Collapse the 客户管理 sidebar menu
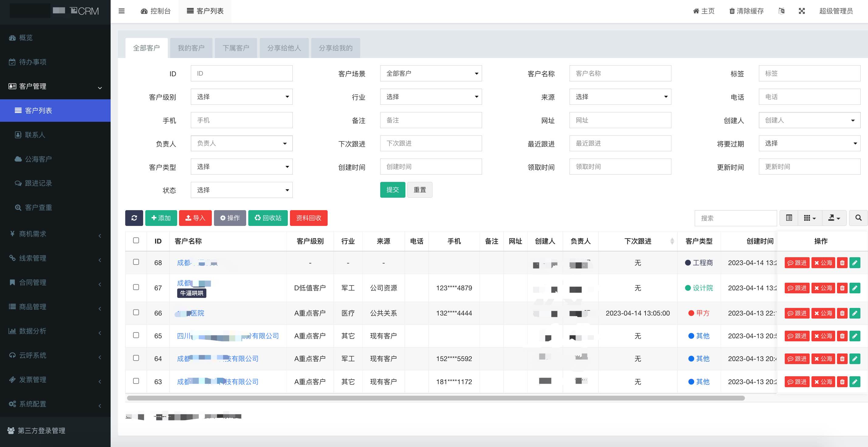Image resolution: width=868 pixels, height=447 pixels. [x=55, y=86]
